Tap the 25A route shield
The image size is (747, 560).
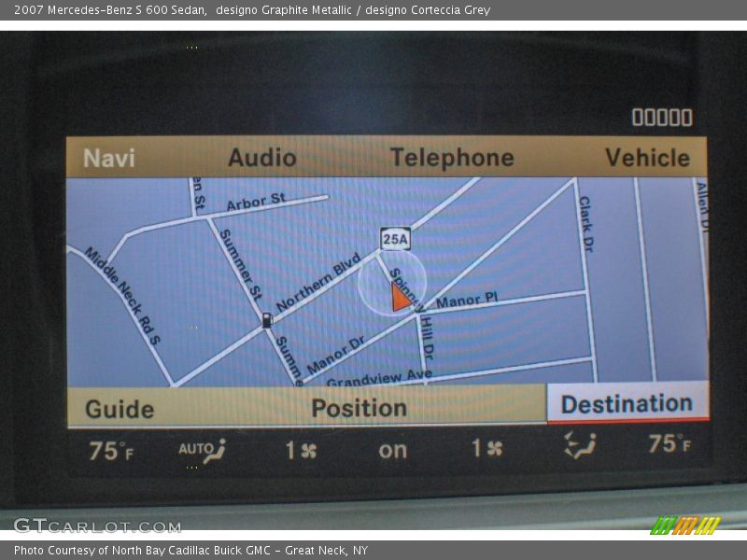coord(395,239)
